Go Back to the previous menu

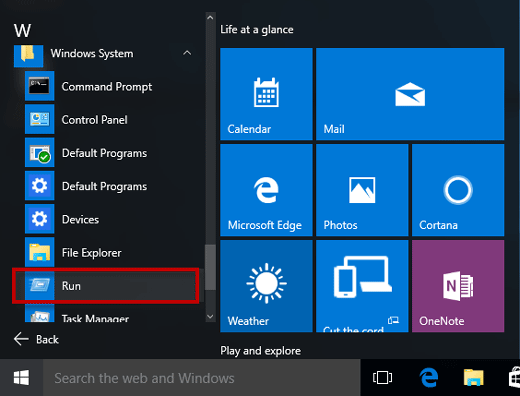[x=36, y=339]
